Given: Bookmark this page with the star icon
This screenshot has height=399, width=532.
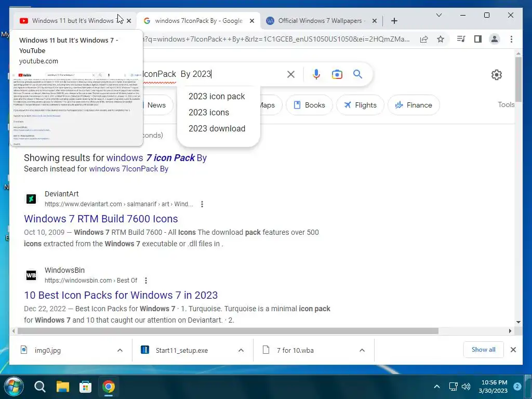Looking at the screenshot, I should point(441,39).
